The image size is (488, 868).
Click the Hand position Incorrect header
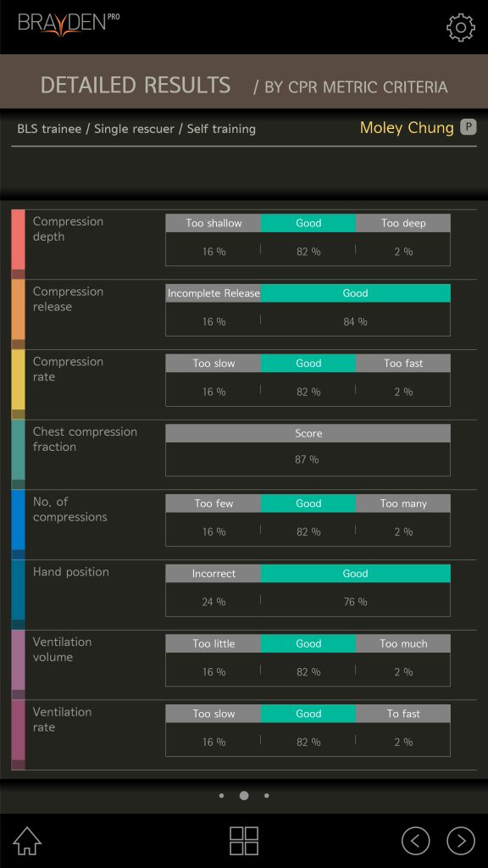pyautogui.click(x=213, y=574)
